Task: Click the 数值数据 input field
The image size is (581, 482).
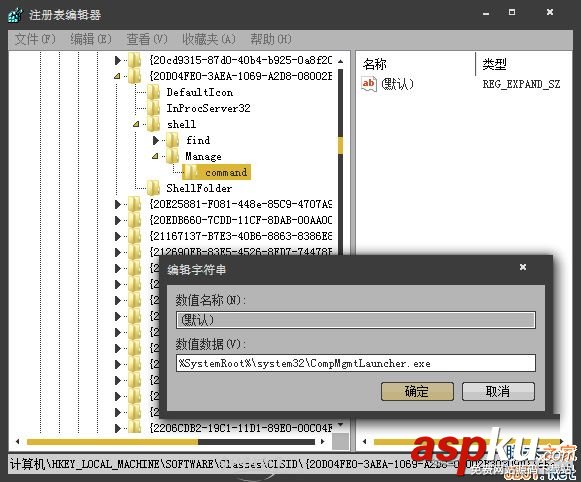Action: (356, 363)
